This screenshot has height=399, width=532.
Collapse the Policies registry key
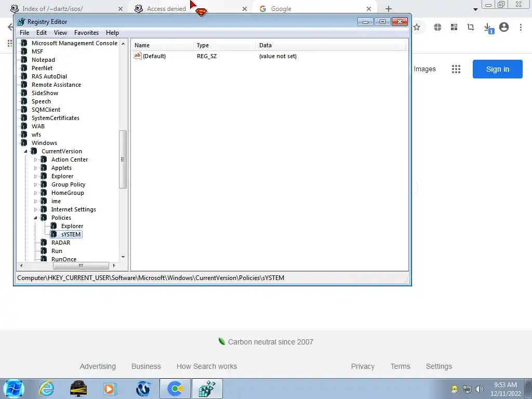[36, 218]
